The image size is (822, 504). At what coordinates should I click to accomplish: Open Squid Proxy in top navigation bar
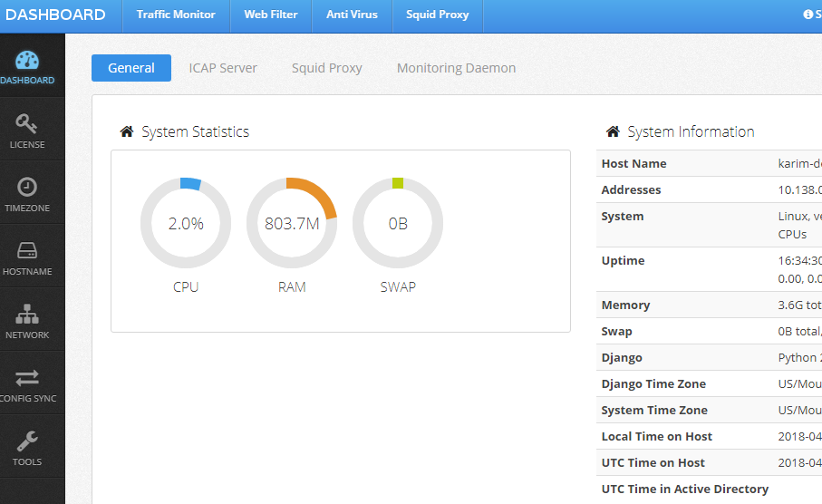coord(437,15)
